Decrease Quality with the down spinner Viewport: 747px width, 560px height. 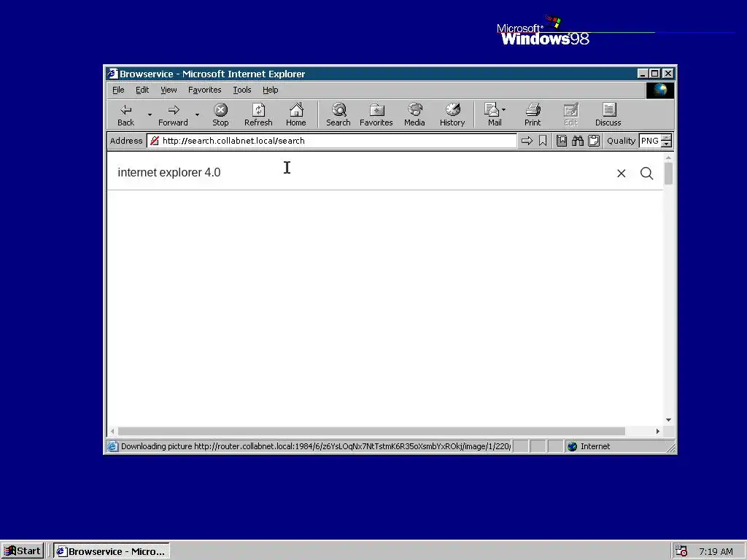[667, 144]
